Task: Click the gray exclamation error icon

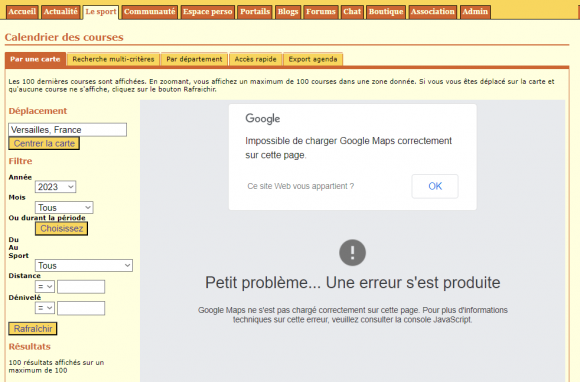Action: (352, 253)
